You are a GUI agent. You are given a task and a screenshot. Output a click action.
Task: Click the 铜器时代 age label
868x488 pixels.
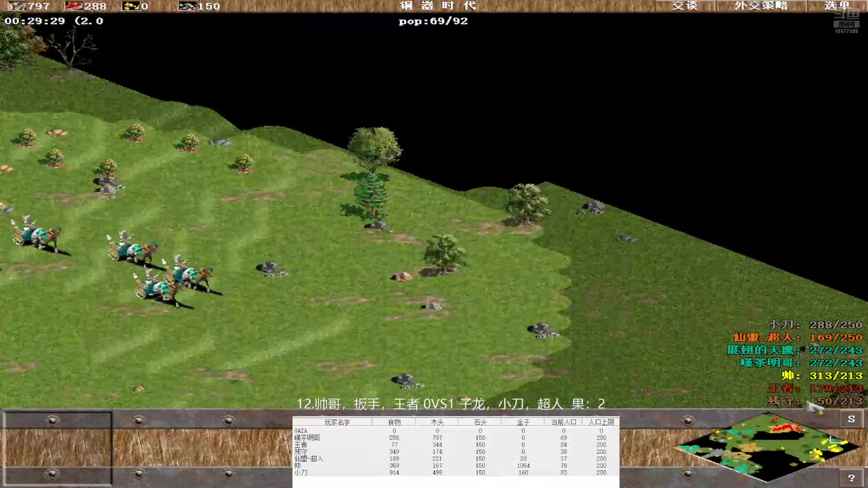(x=438, y=5)
